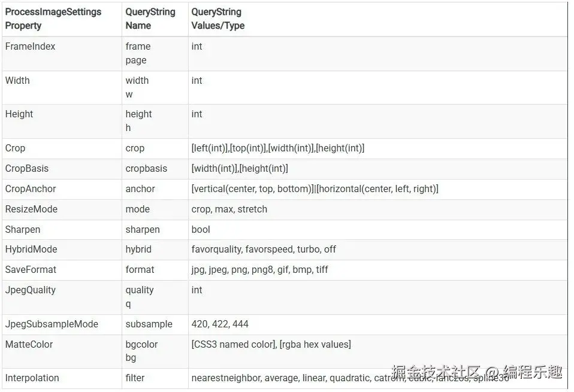
Task: Select the JpegQuality property cell
Action: pyautogui.click(x=31, y=290)
